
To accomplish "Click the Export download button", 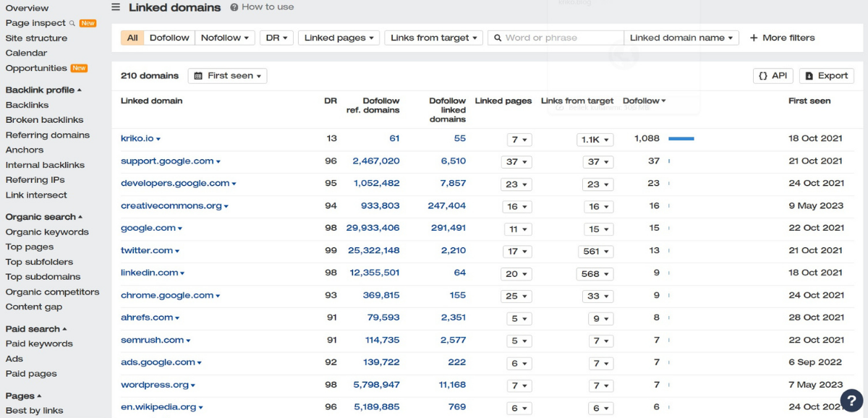I will (825, 76).
